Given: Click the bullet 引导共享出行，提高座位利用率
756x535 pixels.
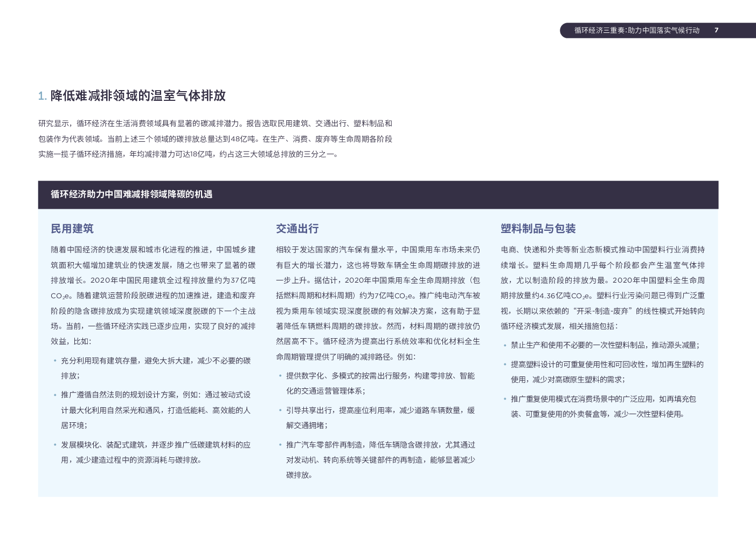Looking at the screenshot, I should tap(380, 417).
